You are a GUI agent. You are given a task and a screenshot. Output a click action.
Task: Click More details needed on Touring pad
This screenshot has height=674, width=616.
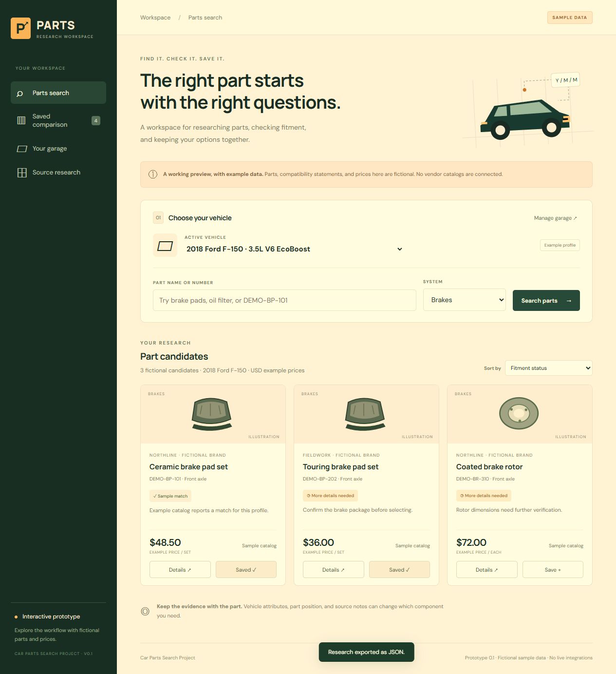tap(331, 496)
